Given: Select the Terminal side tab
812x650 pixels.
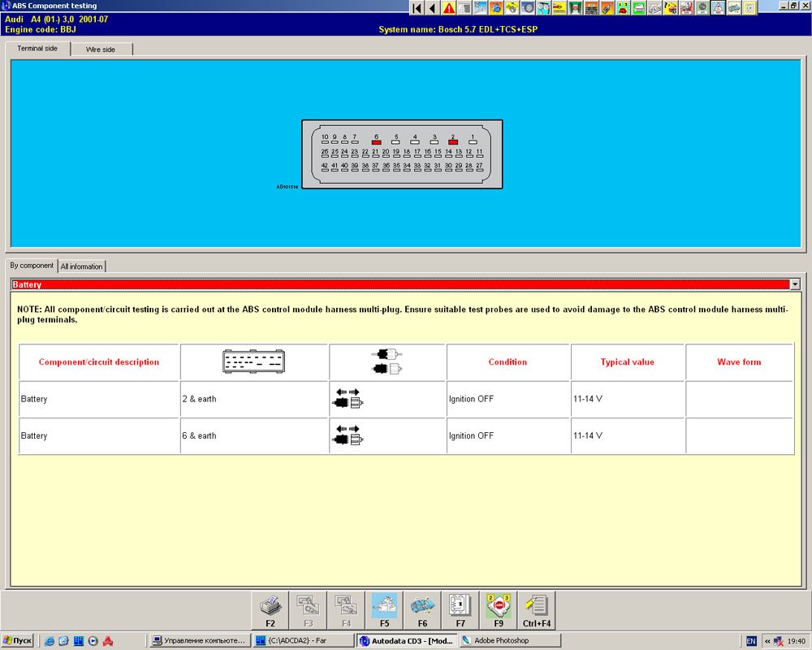Looking at the screenshot, I should pos(37,49).
